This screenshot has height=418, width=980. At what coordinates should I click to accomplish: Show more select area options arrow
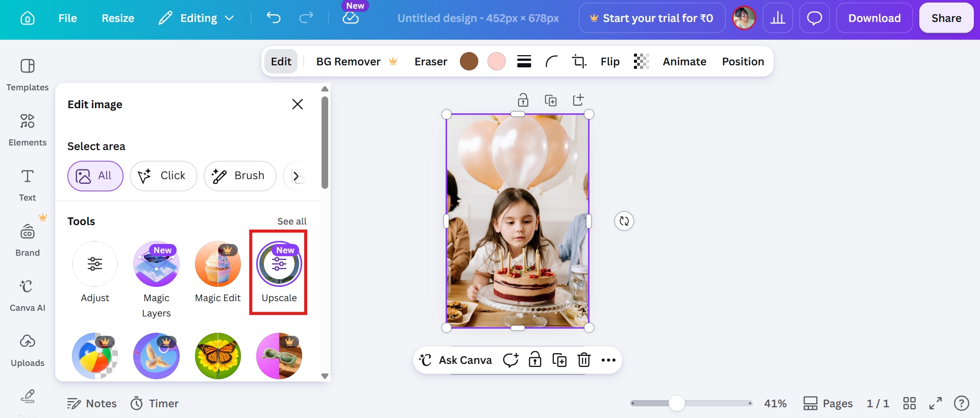point(296,176)
